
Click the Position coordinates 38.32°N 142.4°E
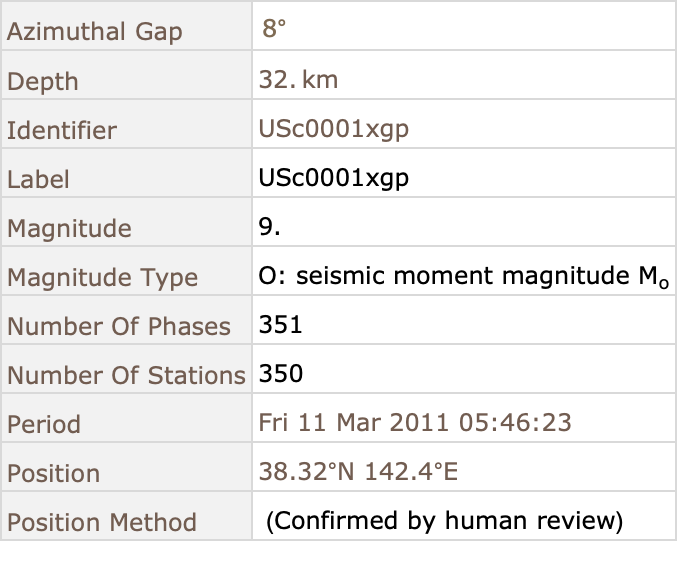(x=358, y=471)
